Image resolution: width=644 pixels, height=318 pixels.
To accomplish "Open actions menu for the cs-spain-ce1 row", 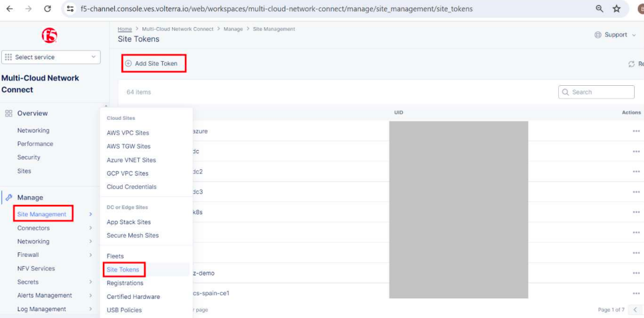I will click(x=636, y=293).
